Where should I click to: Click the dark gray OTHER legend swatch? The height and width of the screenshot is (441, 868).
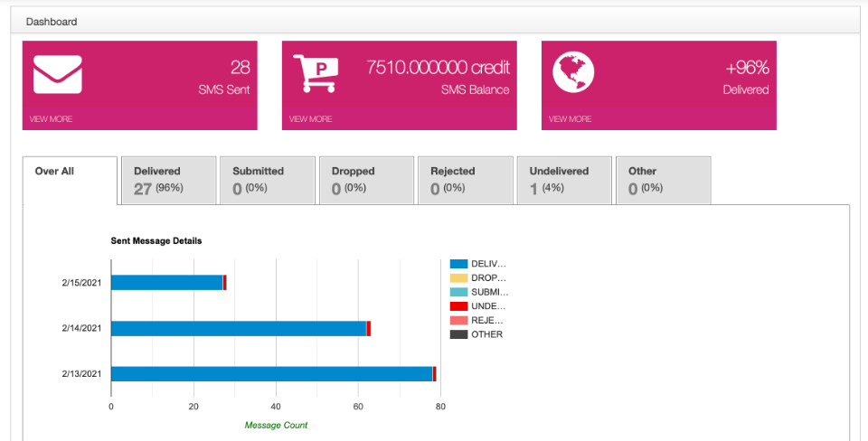(459, 334)
